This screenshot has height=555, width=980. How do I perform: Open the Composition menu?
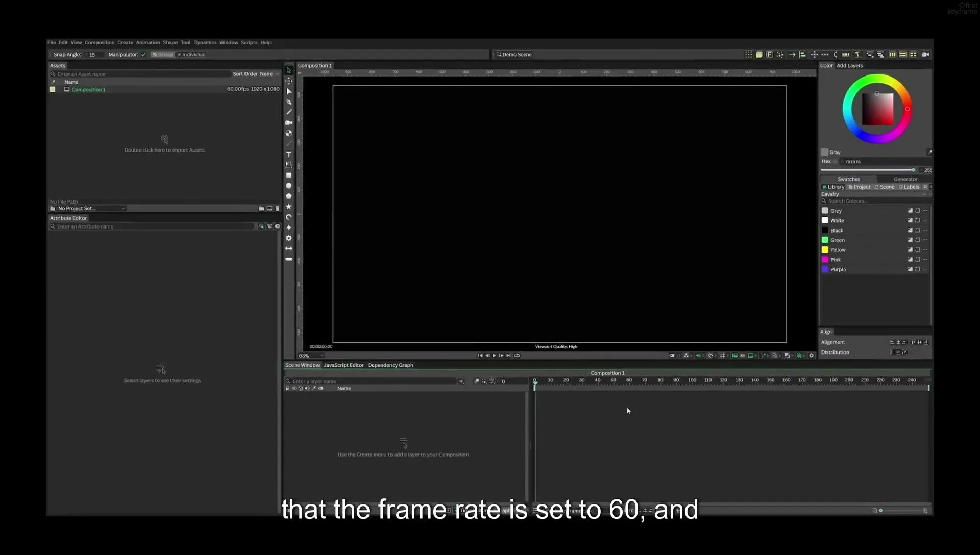pos(100,43)
